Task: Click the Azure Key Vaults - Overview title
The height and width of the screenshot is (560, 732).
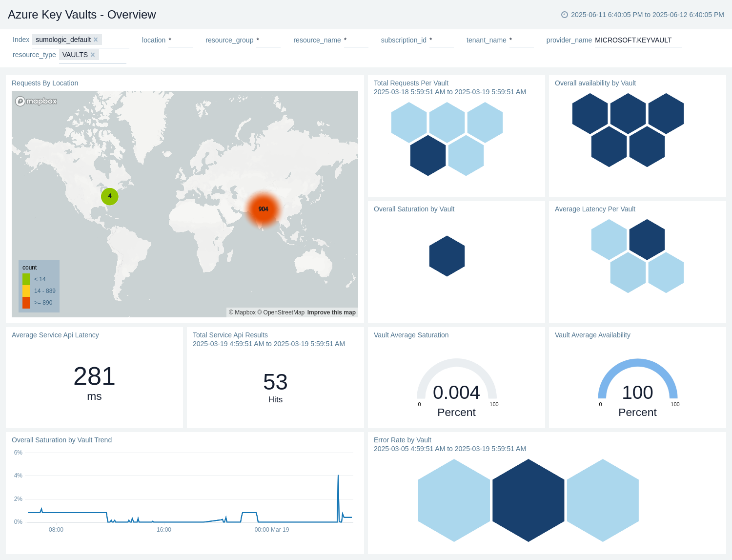Action: (82, 15)
